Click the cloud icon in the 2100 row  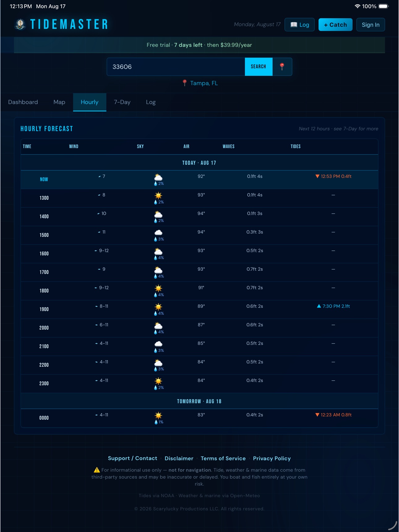pyautogui.click(x=158, y=344)
